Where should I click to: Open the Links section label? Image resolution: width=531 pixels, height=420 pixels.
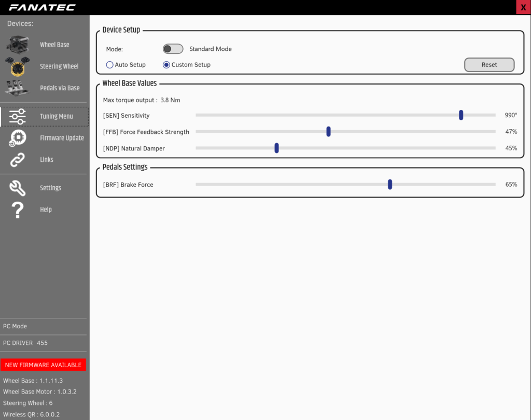pos(47,160)
